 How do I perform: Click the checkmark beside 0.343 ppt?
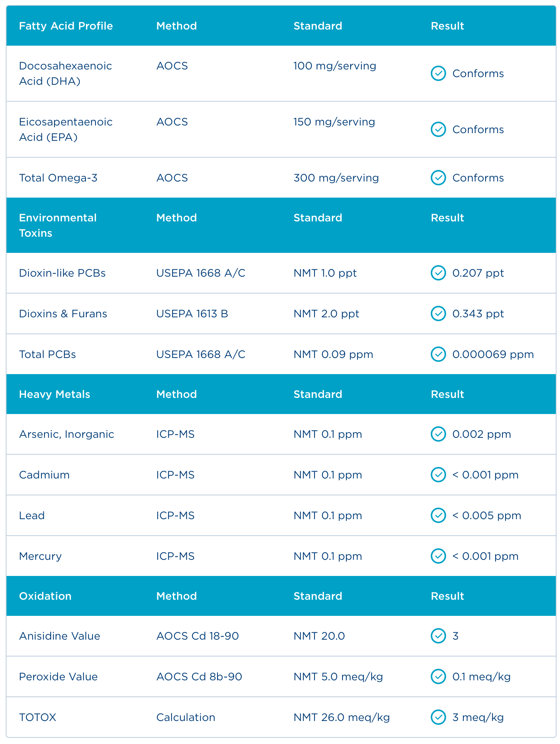[x=438, y=313]
